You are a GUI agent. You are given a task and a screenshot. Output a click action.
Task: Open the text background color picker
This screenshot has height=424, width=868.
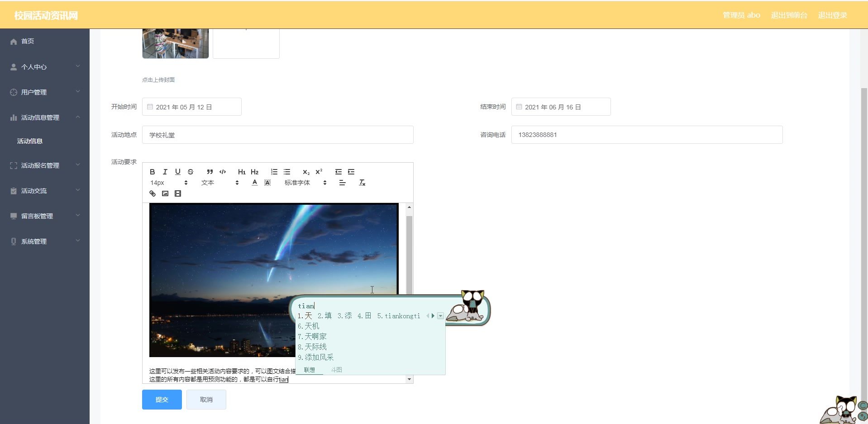(267, 183)
